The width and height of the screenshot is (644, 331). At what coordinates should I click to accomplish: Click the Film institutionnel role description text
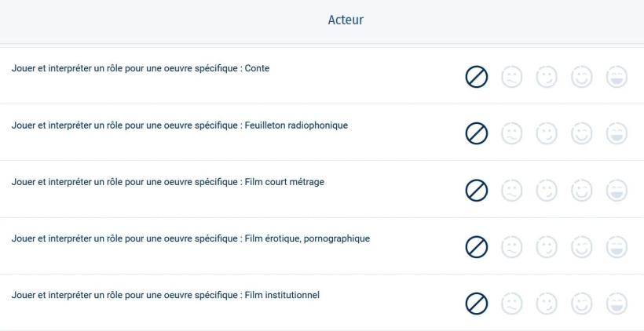coord(166,295)
